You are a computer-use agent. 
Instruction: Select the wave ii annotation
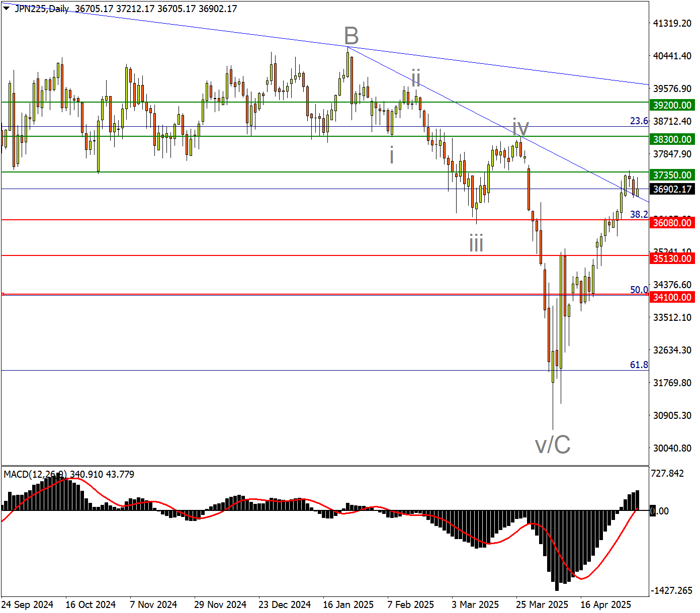416,78
